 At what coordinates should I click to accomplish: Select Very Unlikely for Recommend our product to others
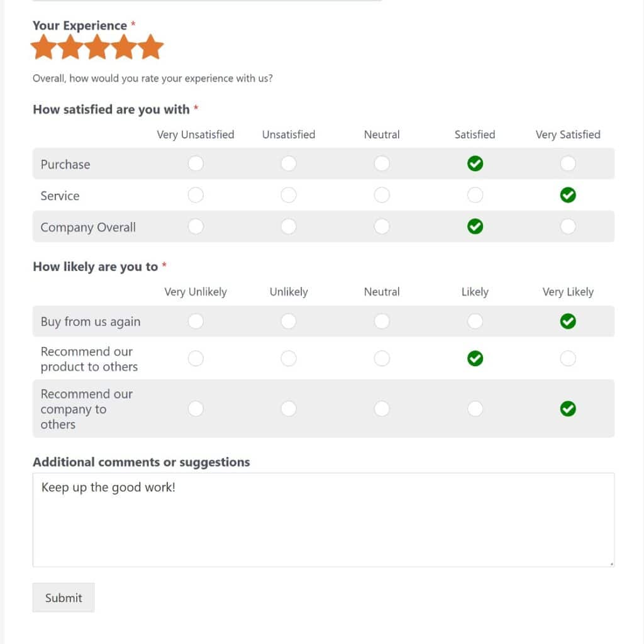(196, 358)
